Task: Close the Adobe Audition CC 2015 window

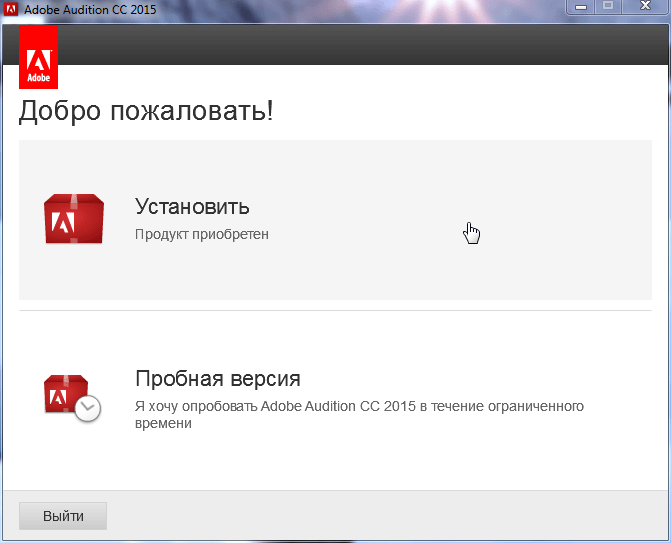Action: [x=645, y=6]
